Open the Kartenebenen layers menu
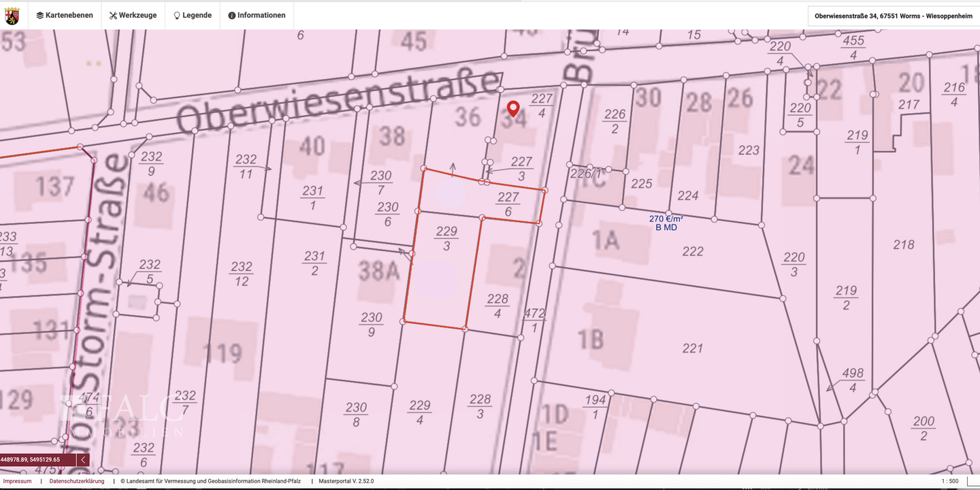 click(x=65, y=15)
